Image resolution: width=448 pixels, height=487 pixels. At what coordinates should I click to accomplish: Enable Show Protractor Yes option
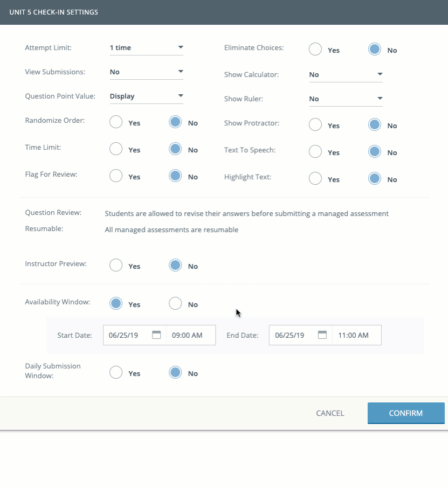(315, 125)
